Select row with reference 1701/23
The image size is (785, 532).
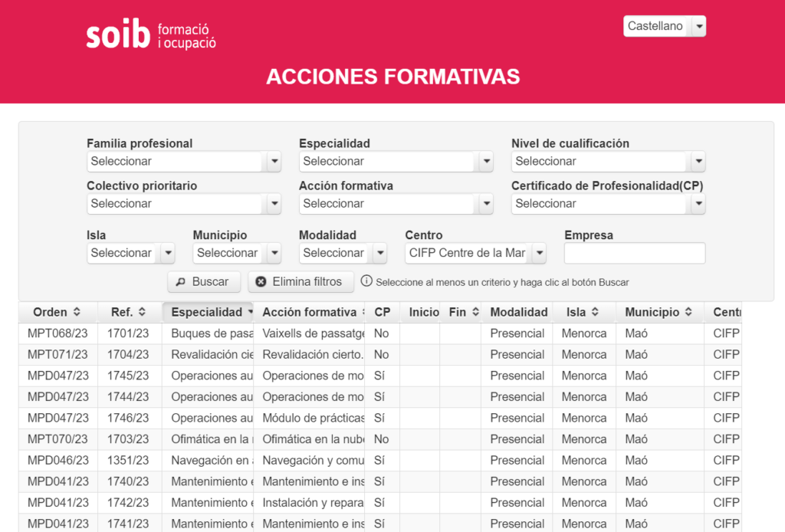coord(129,333)
